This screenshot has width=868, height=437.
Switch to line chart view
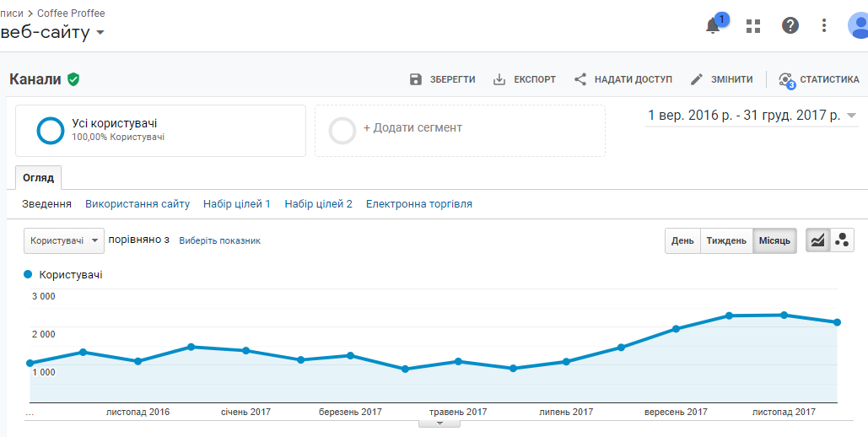click(x=817, y=240)
